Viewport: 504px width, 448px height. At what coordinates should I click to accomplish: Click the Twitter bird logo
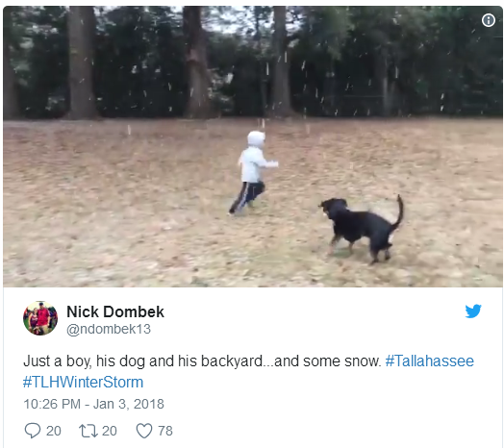click(473, 311)
